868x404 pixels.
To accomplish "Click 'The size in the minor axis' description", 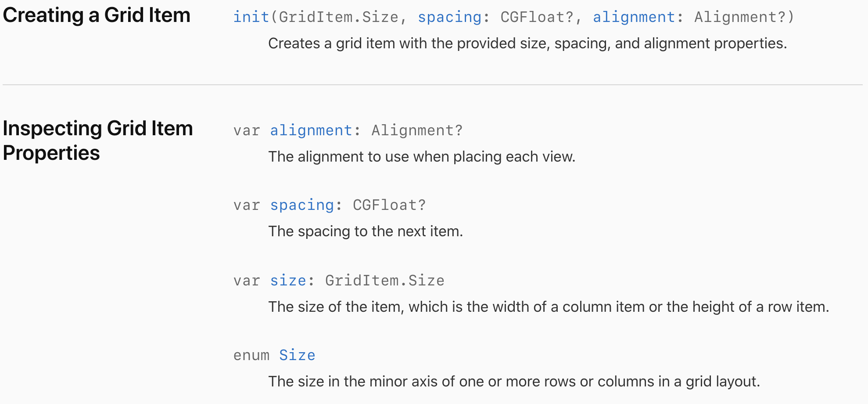I will [x=514, y=382].
